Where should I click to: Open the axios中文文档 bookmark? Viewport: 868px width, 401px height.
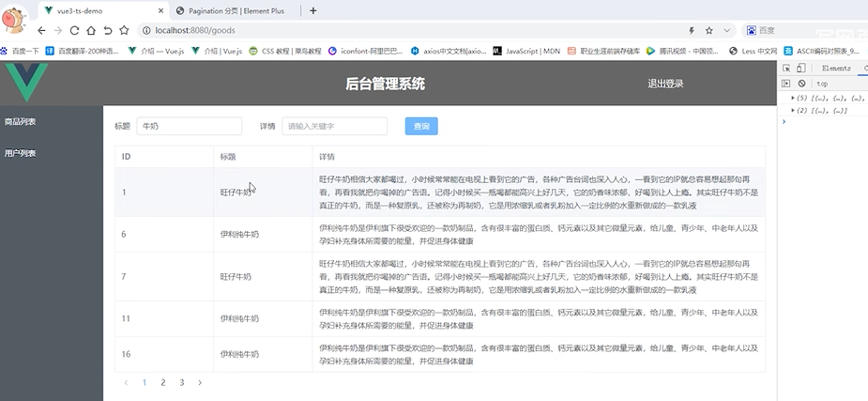click(449, 51)
